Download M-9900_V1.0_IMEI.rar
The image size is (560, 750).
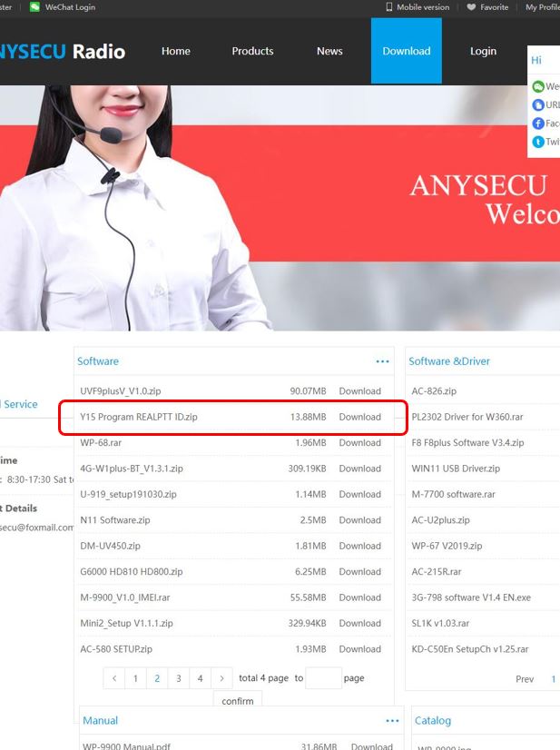(x=359, y=597)
